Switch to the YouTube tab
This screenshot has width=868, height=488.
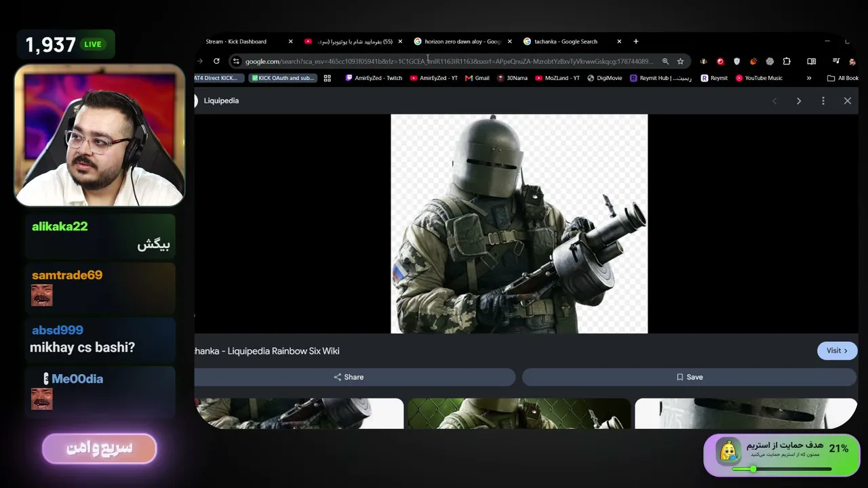tap(353, 41)
